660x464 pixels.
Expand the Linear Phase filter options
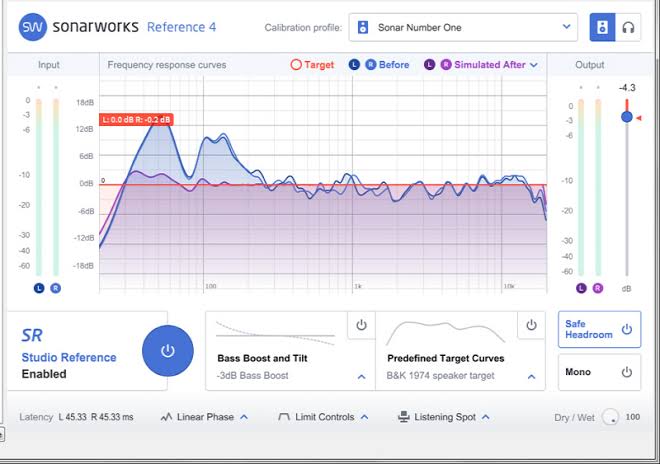(x=244, y=417)
